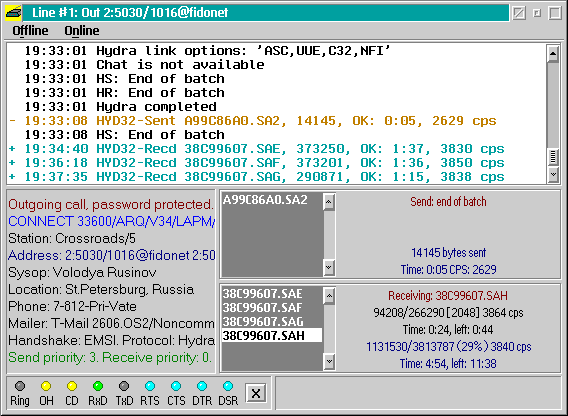Screen dimensions: 568x416
Task: Click the receive list scroll down arrow
Action: point(329,361)
